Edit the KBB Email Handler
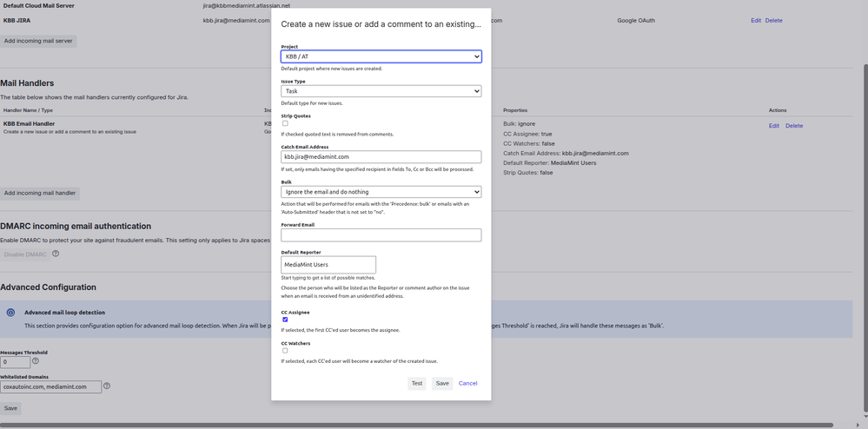The width and height of the screenshot is (868, 429). (x=774, y=126)
